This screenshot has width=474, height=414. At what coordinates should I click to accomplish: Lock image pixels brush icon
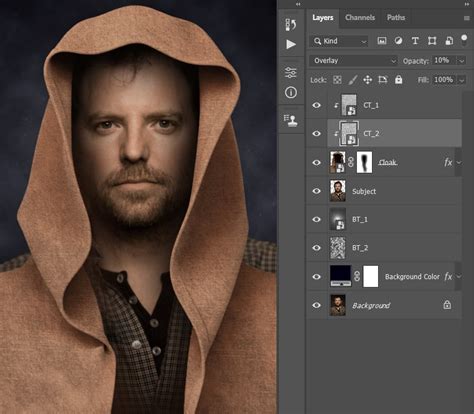point(353,80)
